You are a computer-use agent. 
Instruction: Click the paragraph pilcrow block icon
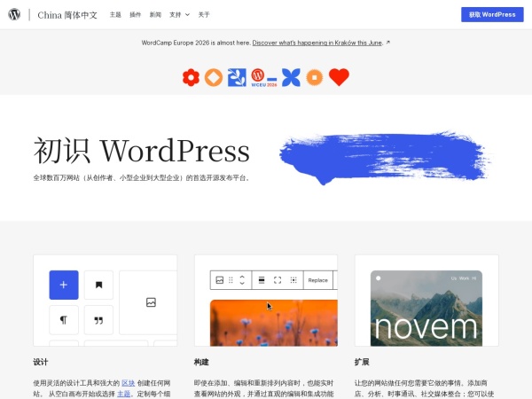64,320
